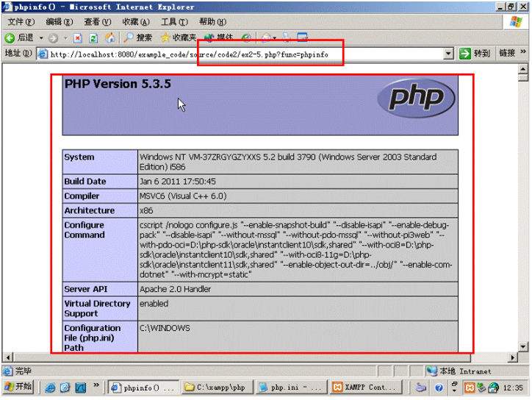This screenshot has width=532, height=400.
Task: Expand the Mail button dropdown arrow
Action: (x=275, y=38)
